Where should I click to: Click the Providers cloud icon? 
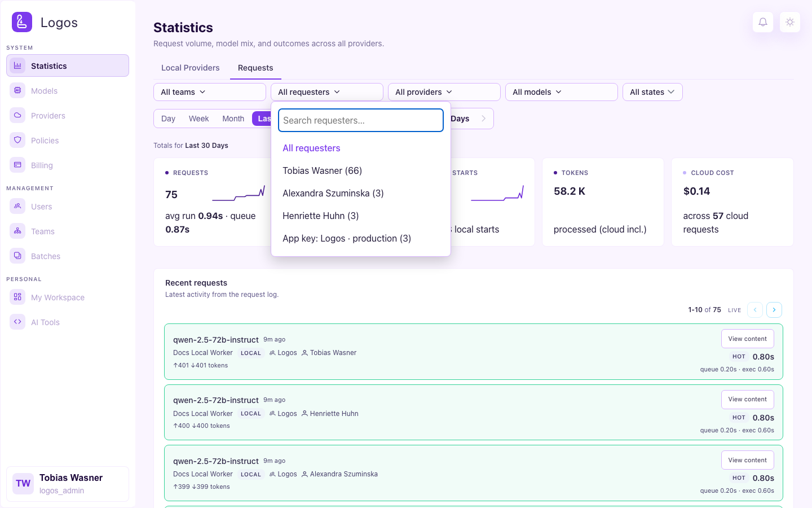(x=17, y=115)
